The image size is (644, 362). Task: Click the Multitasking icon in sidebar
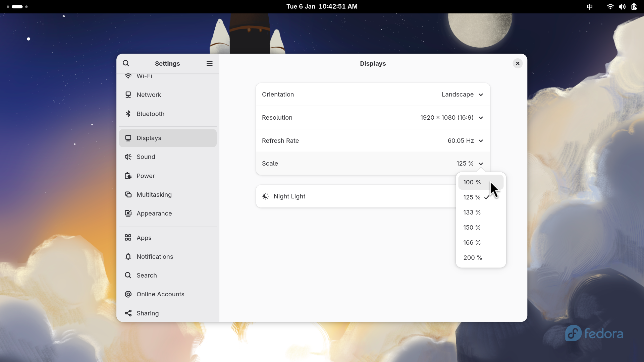pos(128,195)
